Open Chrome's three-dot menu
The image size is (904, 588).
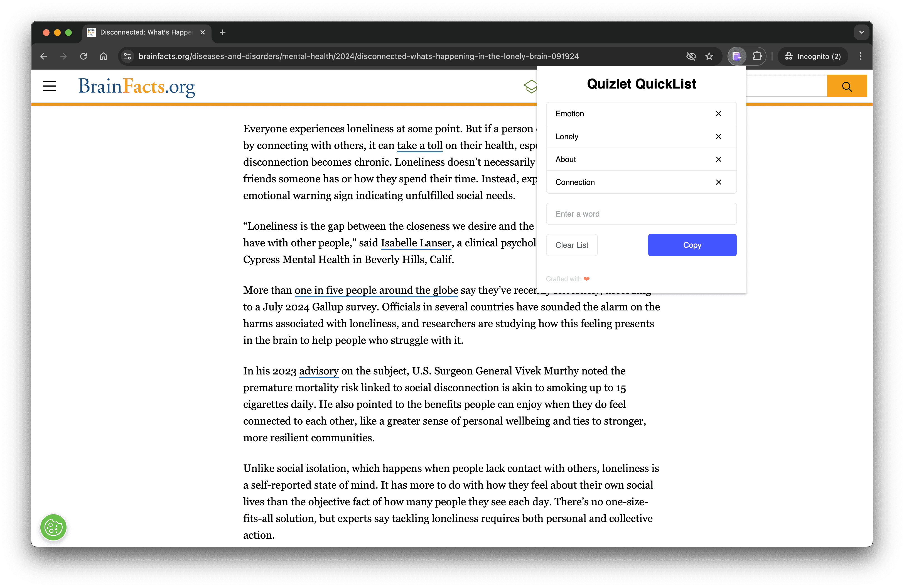(861, 56)
